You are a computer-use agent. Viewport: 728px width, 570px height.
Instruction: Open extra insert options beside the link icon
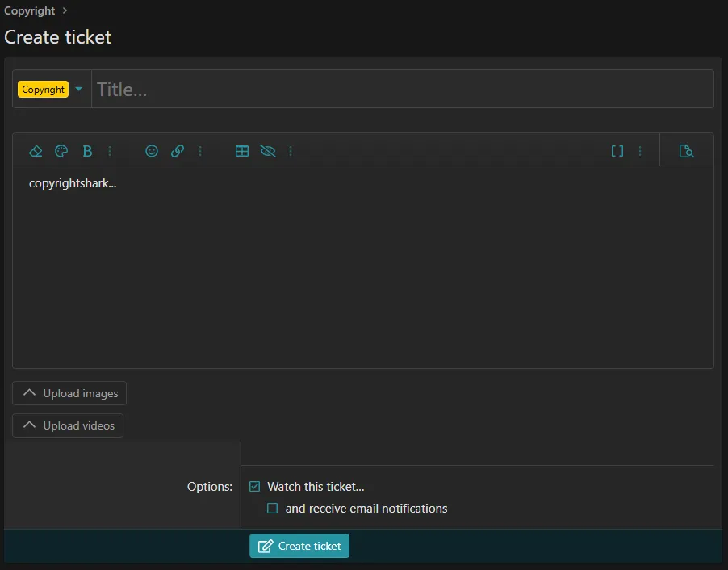(200, 151)
